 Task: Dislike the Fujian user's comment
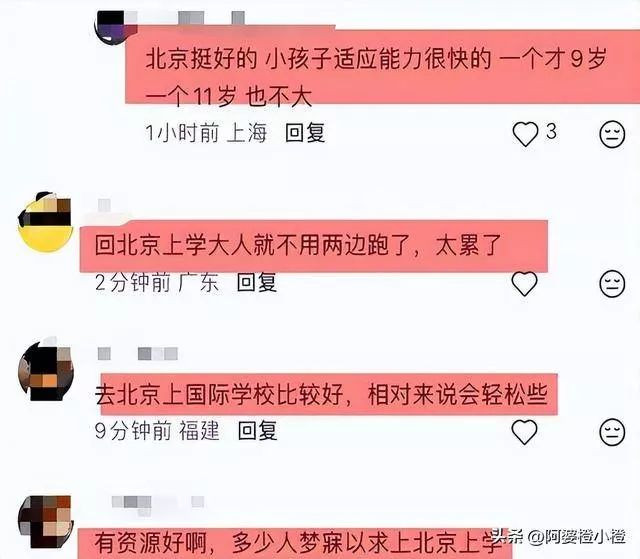pos(612,432)
